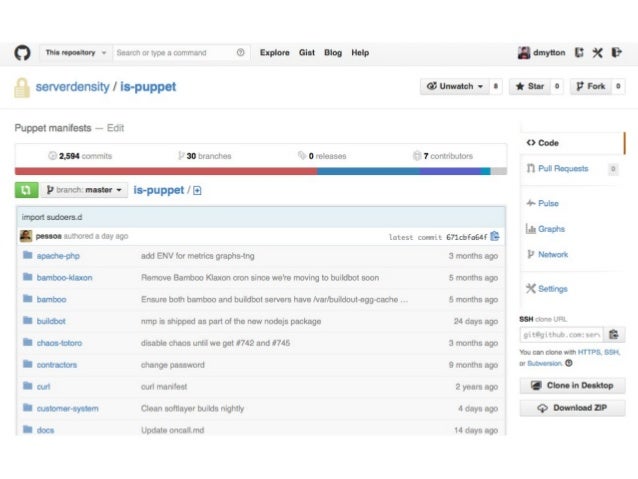Open the Explore menu item
This screenshot has height=479, width=638.
coord(275,52)
